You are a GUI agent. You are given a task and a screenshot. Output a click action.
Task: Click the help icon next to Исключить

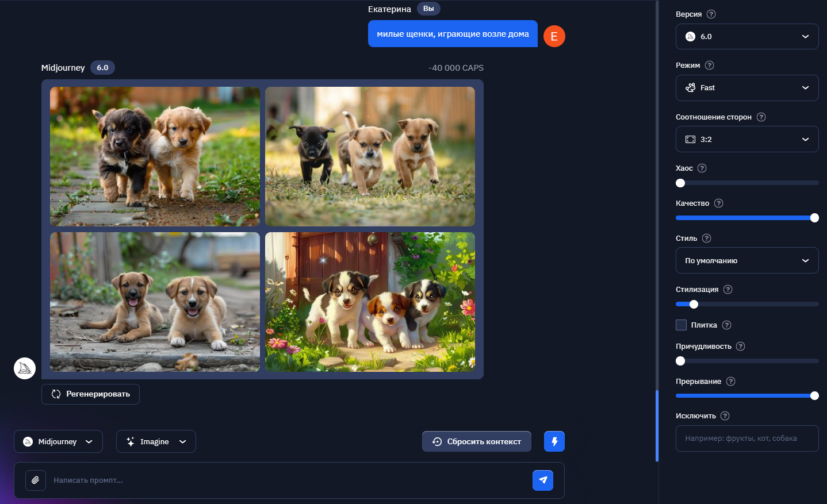[725, 416]
